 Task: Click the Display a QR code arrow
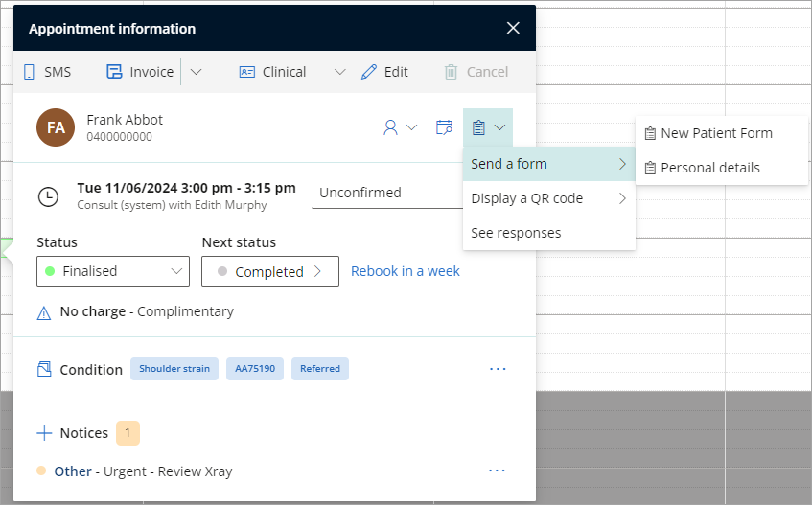622,198
